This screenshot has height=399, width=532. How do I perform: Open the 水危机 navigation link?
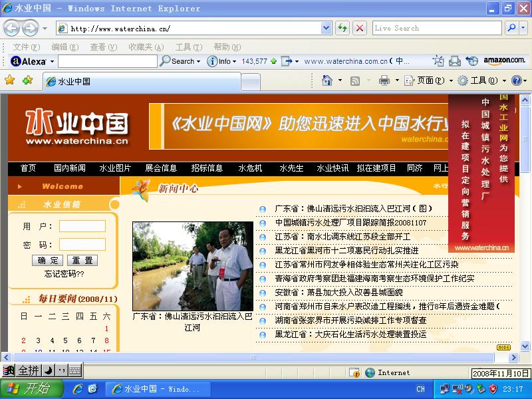251,168
